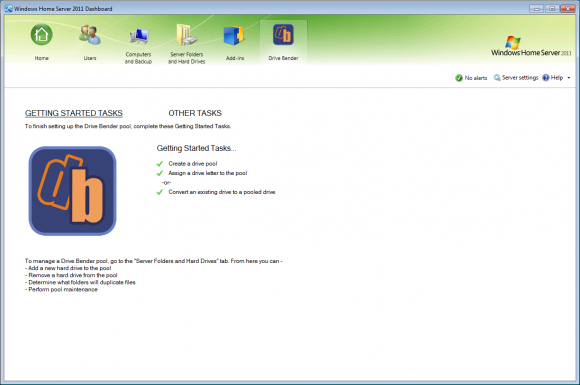Minimize the Dashboard window

click(536, 9)
